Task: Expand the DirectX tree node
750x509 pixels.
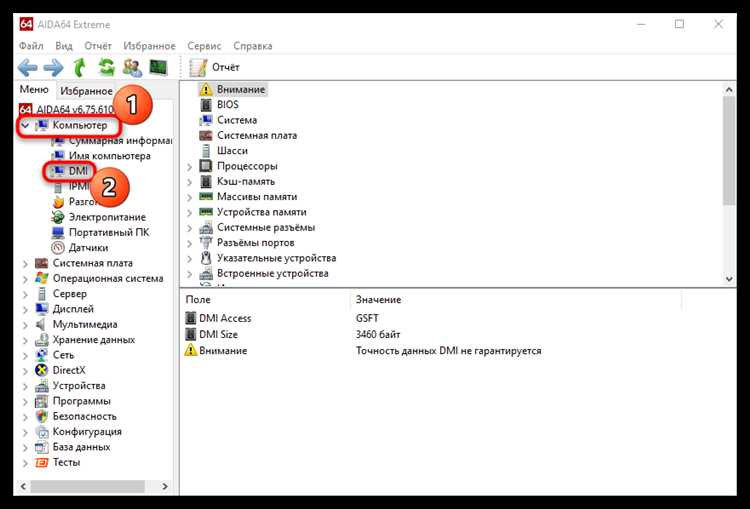Action: pyautogui.click(x=25, y=371)
